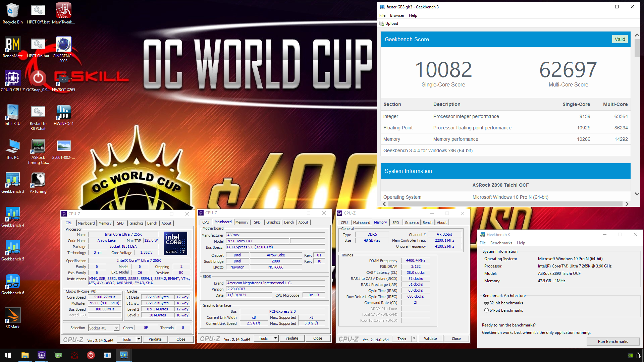The image size is (644, 362).
Task: Click the red power icon in taskbar
Action: click(91, 355)
